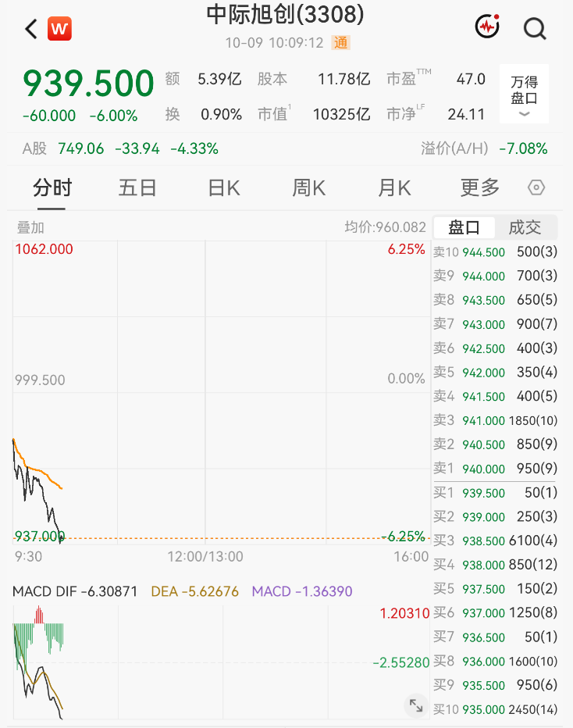The width and height of the screenshot is (573, 728).
Task: Switch to the 月K tab
Action: [394, 188]
